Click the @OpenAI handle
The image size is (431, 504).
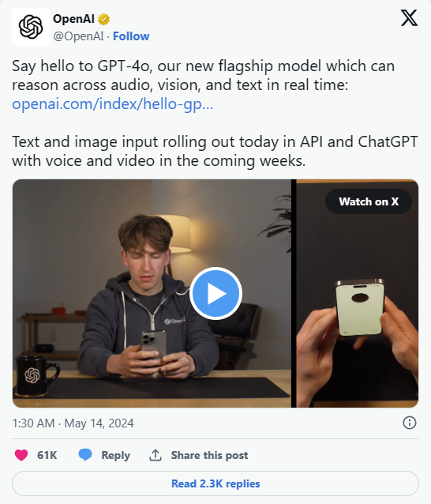[x=78, y=36]
